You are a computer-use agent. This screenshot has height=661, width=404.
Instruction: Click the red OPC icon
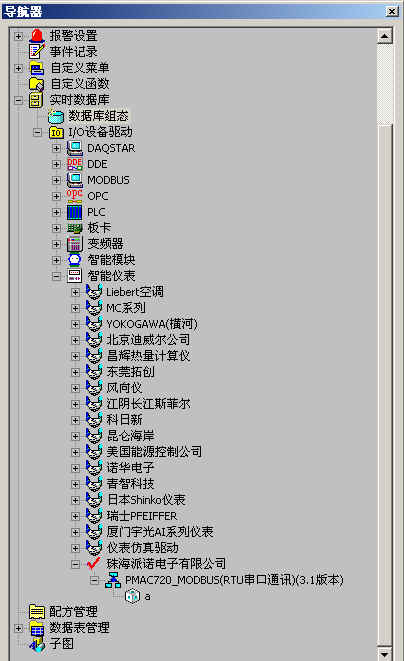75,196
